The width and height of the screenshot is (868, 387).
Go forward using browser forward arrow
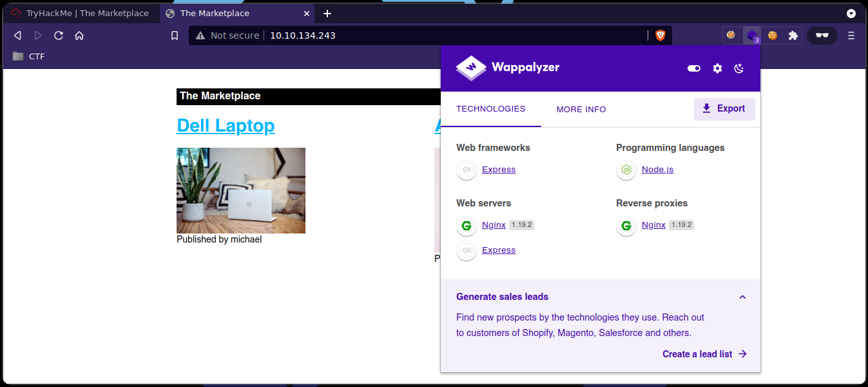pos(38,35)
